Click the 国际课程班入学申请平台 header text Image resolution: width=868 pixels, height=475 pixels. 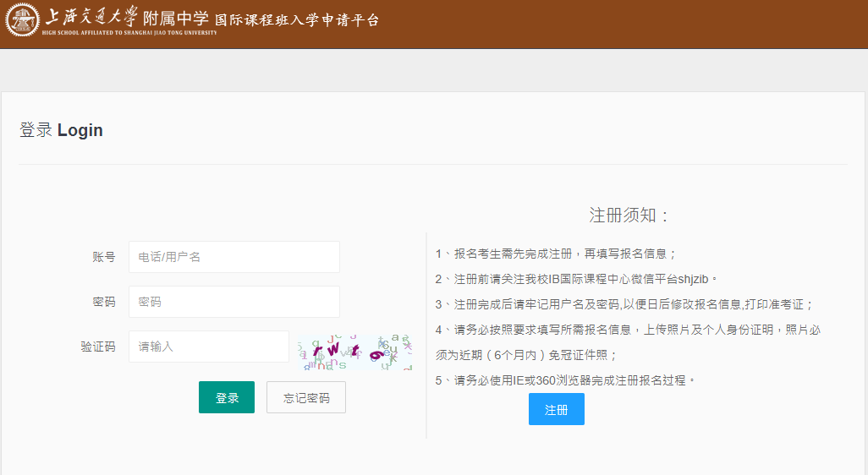(x=296, y=19)
